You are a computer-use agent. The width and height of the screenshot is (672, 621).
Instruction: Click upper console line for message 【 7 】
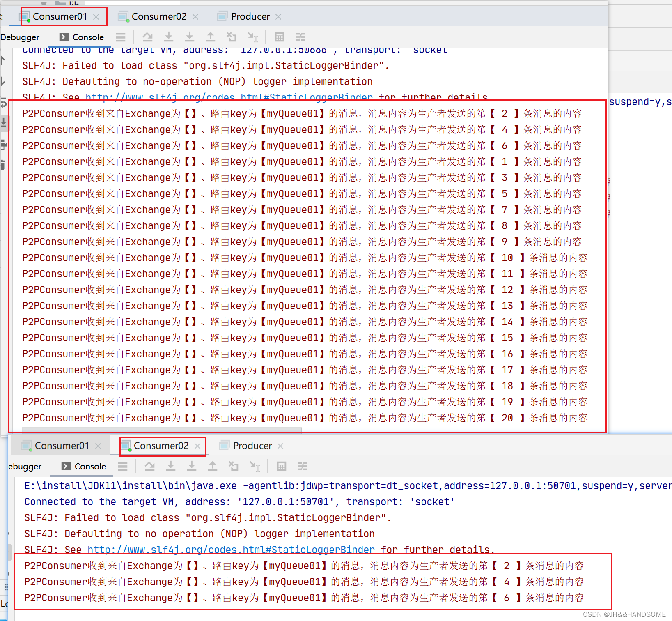coord(302,210)
